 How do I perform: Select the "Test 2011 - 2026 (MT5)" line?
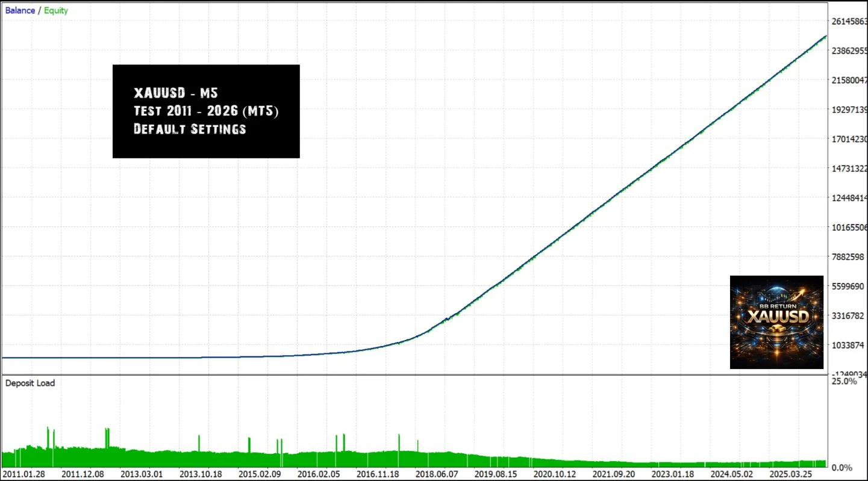(x=206, y=111)
